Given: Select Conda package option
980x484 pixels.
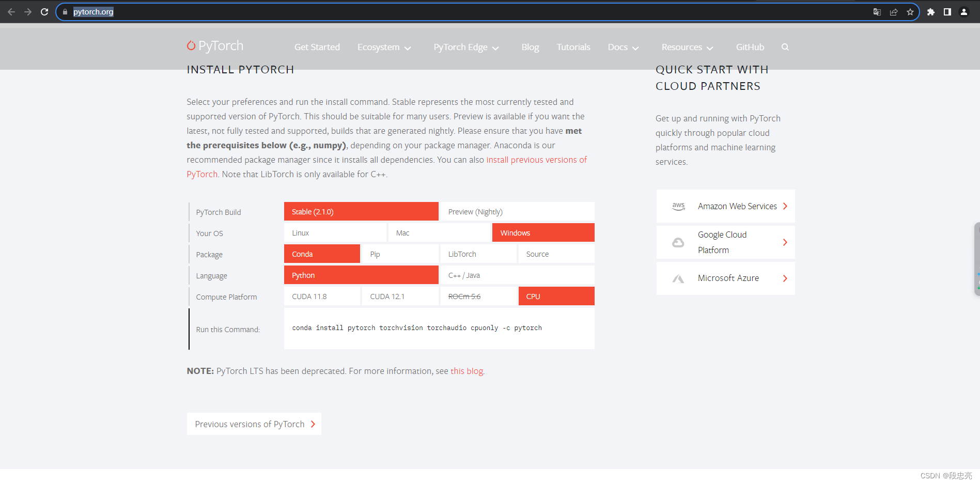Looking at the screenshot, I should (322, 254).
